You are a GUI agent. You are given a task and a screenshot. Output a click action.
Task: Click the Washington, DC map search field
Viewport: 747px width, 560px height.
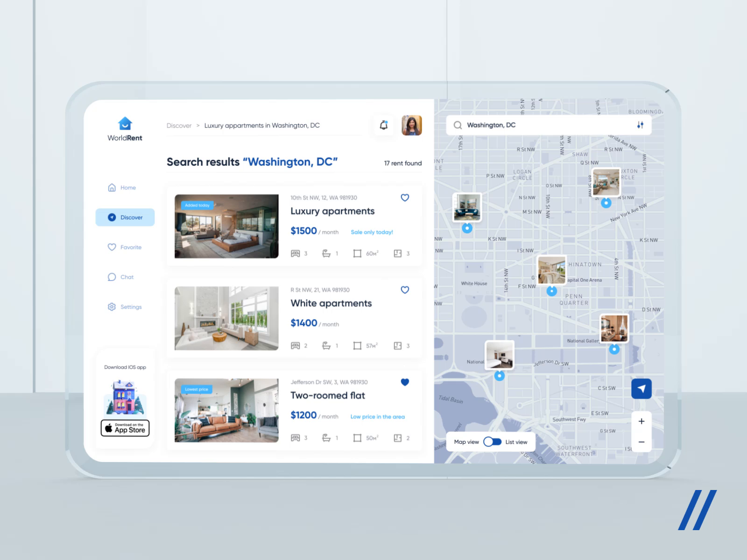pyautogui.click(x=549, y=125)
